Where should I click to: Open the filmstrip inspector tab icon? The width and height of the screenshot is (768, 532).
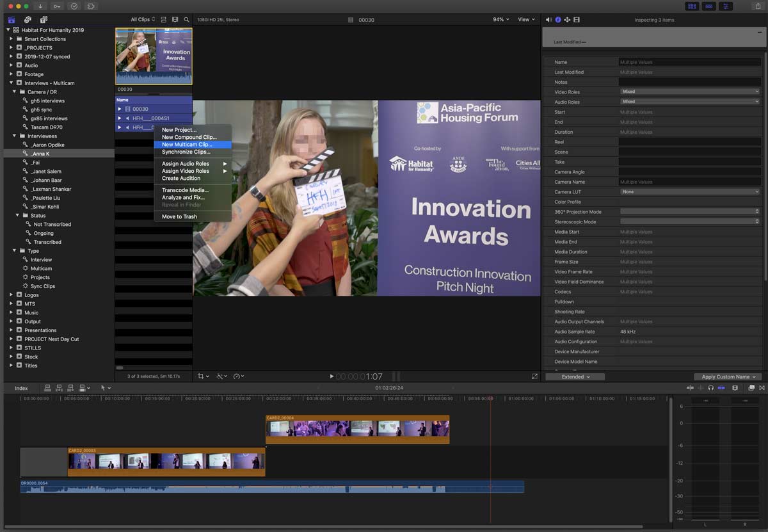tap(577, 20)
